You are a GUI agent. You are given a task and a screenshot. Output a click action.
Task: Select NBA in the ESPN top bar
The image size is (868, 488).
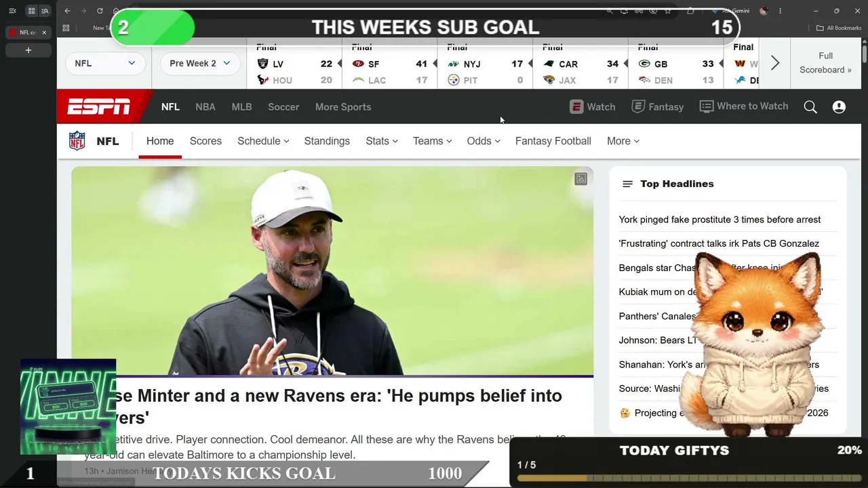[205, 107]
